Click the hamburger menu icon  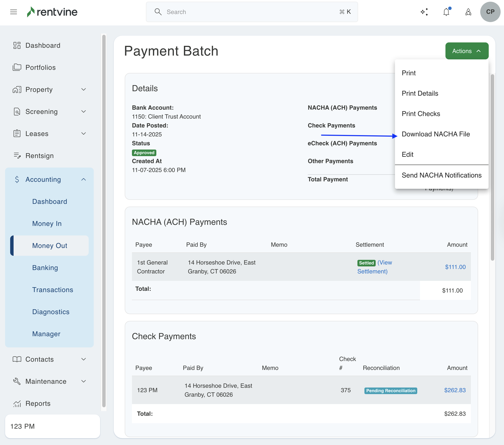[14, 12]
